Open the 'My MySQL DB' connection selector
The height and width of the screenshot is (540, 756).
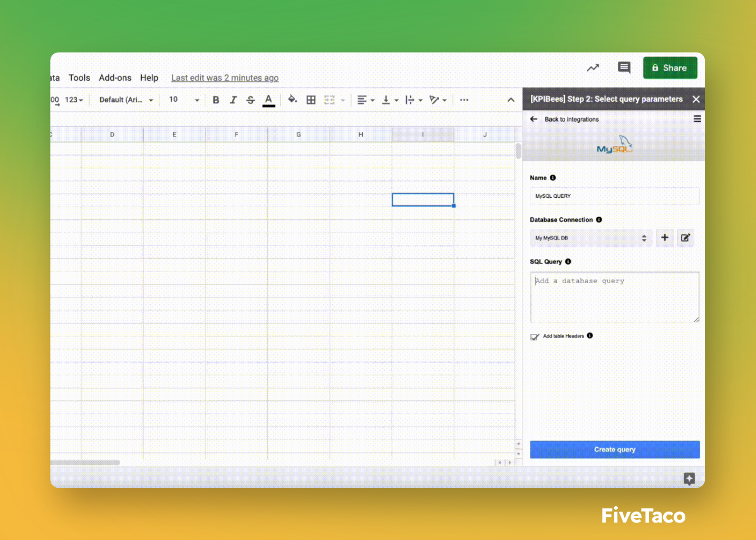[591, 238]
